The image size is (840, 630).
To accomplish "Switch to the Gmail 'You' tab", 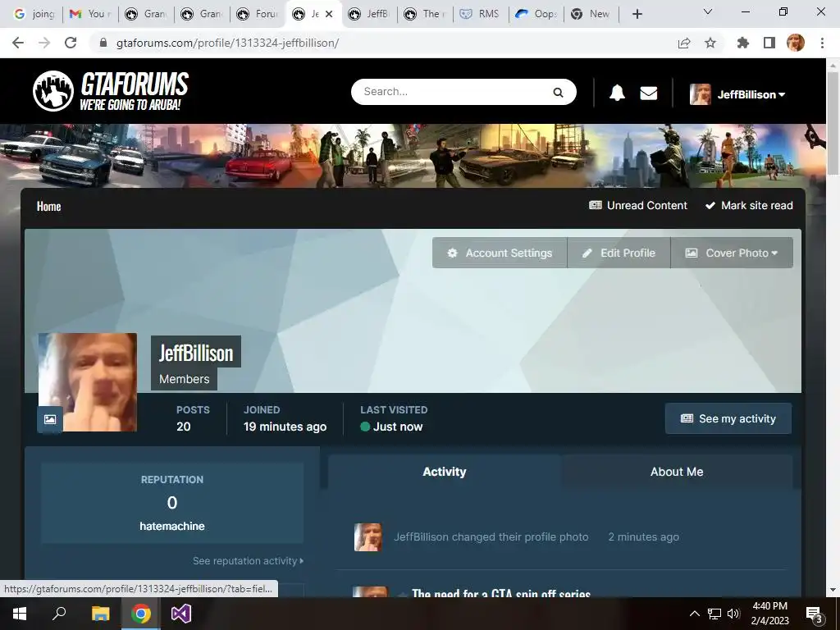I will 89,14.
